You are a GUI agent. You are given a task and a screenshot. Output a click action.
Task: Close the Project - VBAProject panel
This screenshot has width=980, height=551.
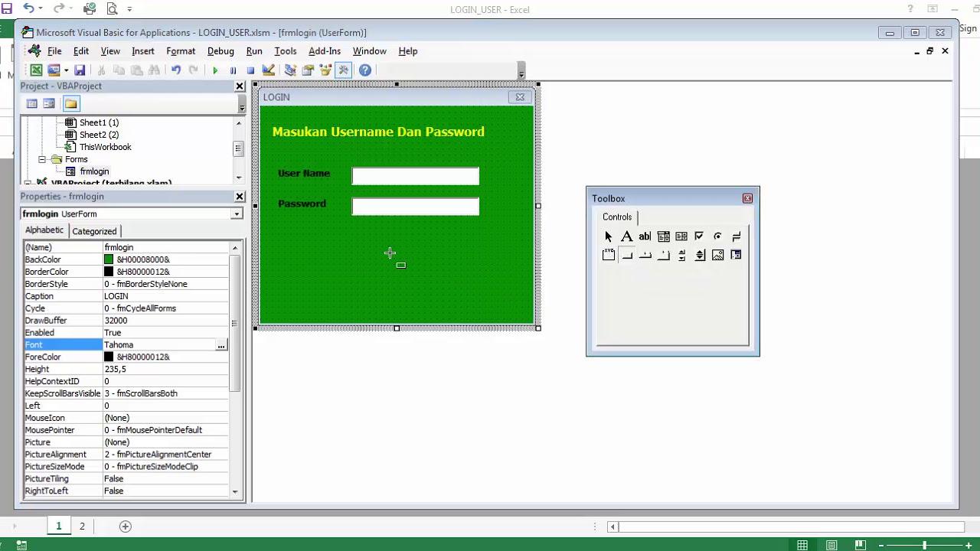pyautogui.click(x=239, y=86)
